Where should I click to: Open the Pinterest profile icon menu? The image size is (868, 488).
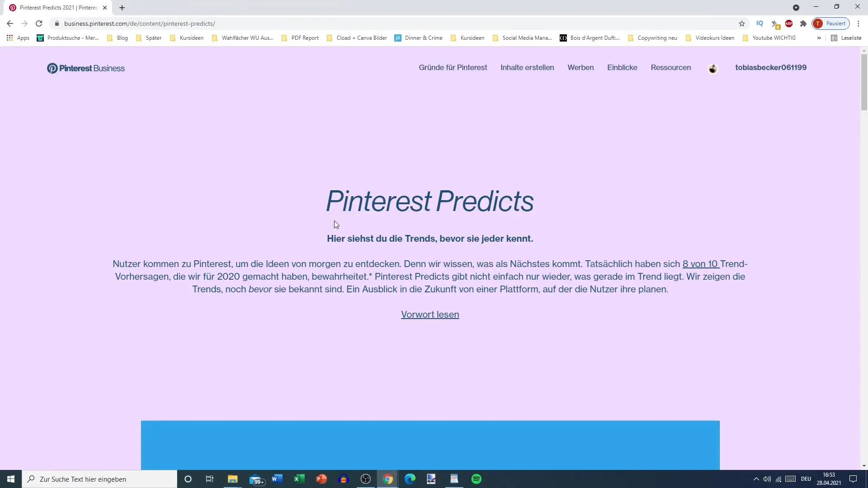coord(713,67)
